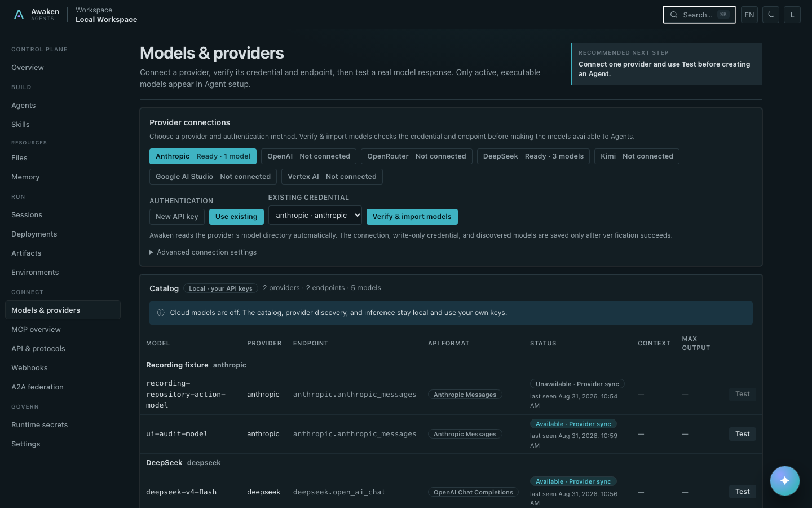The height and width of the screenshot is (508, 812).
Task: Choose the DeepSeek provider chip
Action: coord(533,156)
